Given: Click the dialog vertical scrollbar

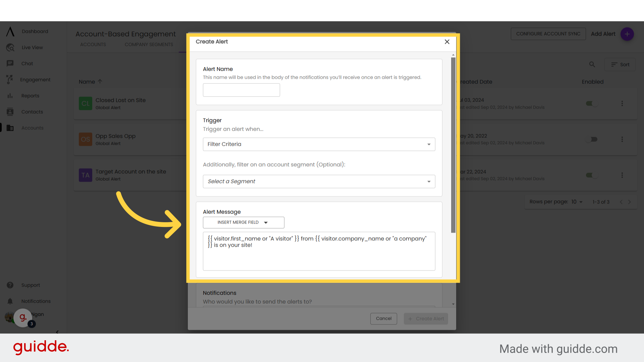Looking at the screenshot, I should pyautogui.click(x=453, y=145).
